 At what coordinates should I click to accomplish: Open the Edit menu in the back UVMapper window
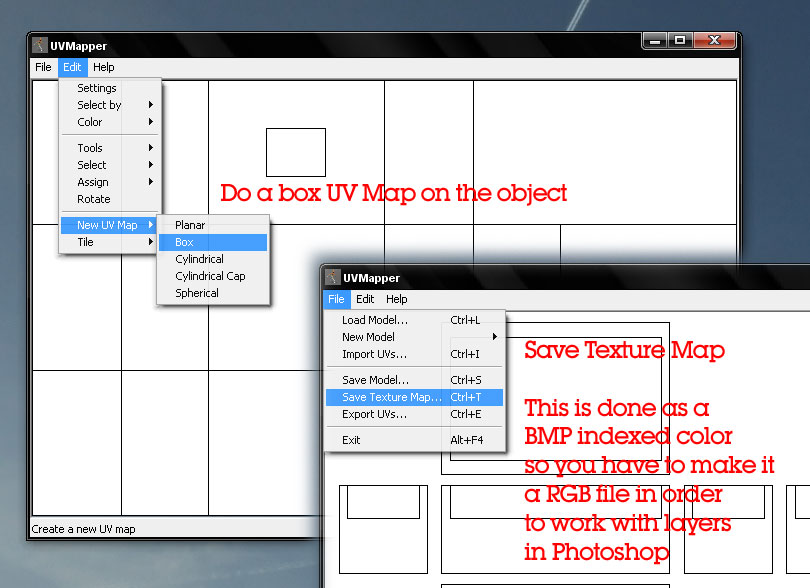tap(72, 67)
